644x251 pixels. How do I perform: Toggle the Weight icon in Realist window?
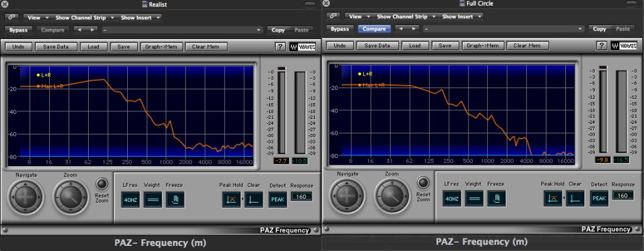pos(152,200)
